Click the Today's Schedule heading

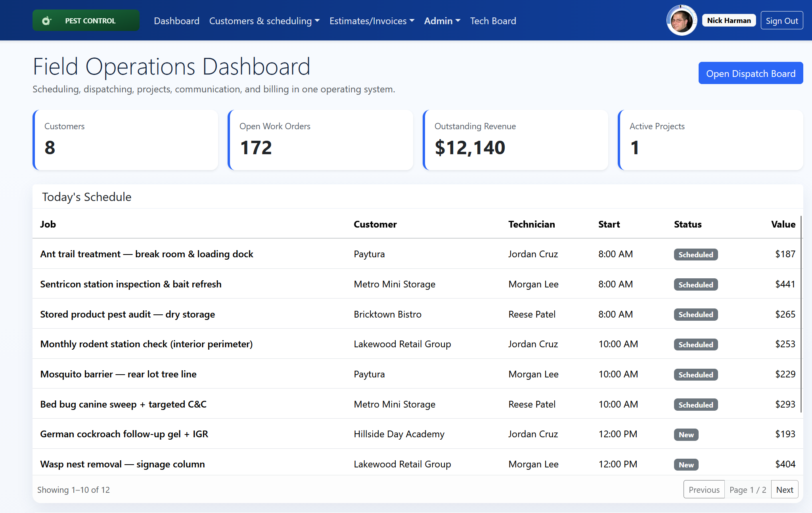point(86,197)
